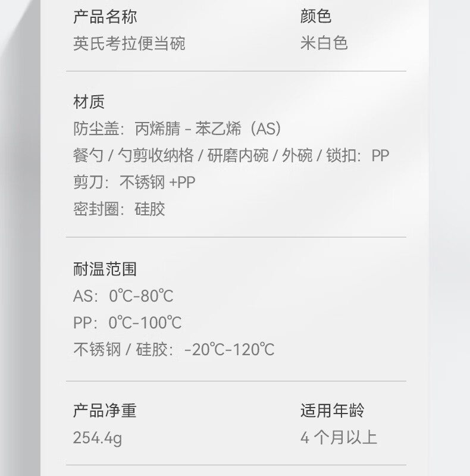Select the 米白色 color value
Viewport: 470px width, 476px height.
[x=324, y=43]
